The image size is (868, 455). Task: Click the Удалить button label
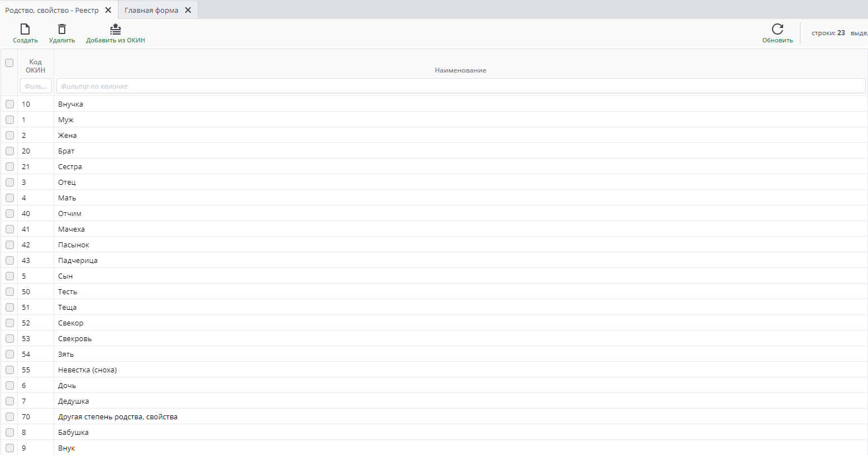pos(62,40)
